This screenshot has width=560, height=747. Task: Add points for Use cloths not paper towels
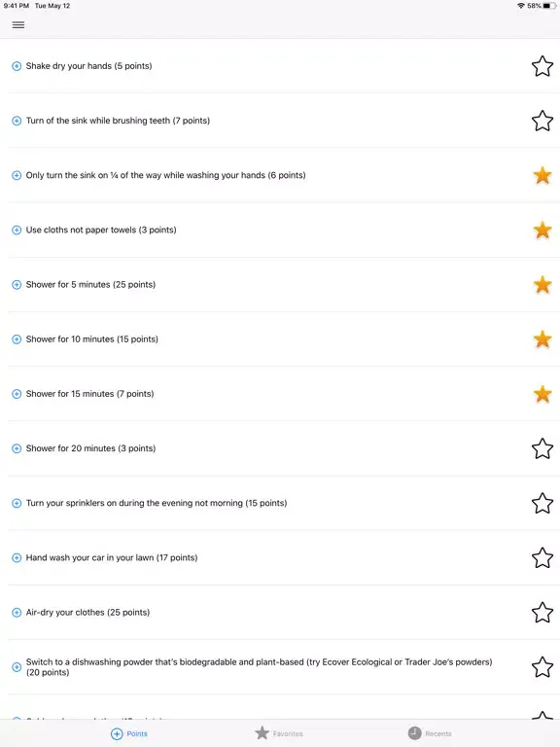pyautogui.click(x=17, y=231)
